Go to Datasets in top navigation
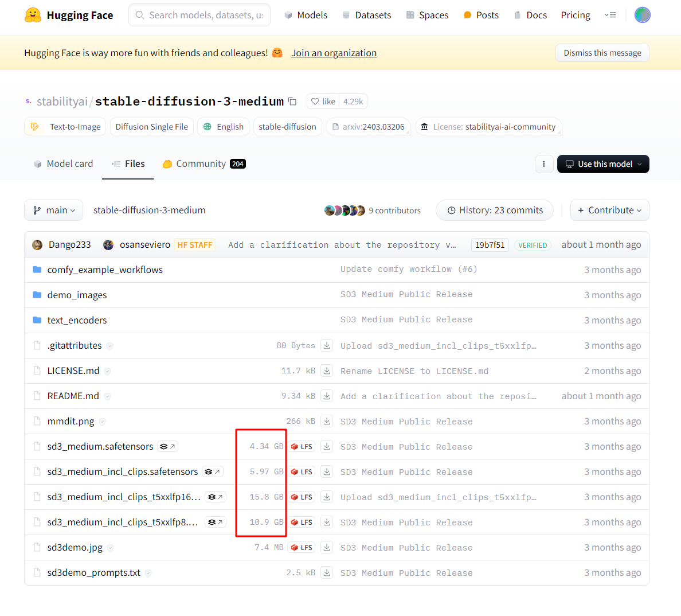The image size is (681, 616). pyautogui.click(x=366, y=15)
